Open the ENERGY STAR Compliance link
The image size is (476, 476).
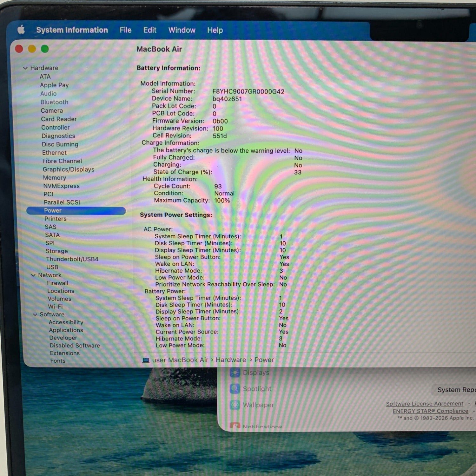[x=430, y=411]
